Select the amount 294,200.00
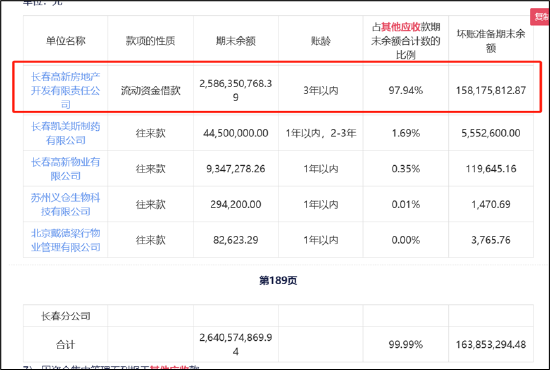550x370 pixels. 236,204
